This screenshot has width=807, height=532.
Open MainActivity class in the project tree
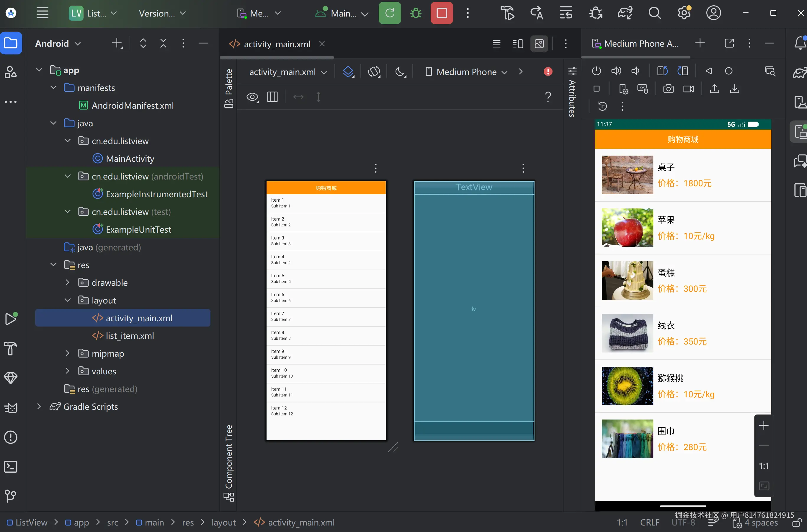[130, 159]
